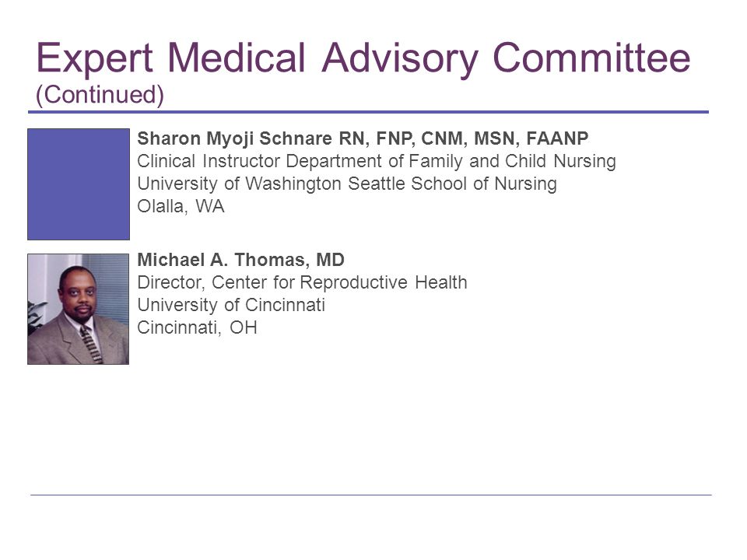Click the name Sharon Myoji Schnare
747x560 pixels.
[234, 138]
